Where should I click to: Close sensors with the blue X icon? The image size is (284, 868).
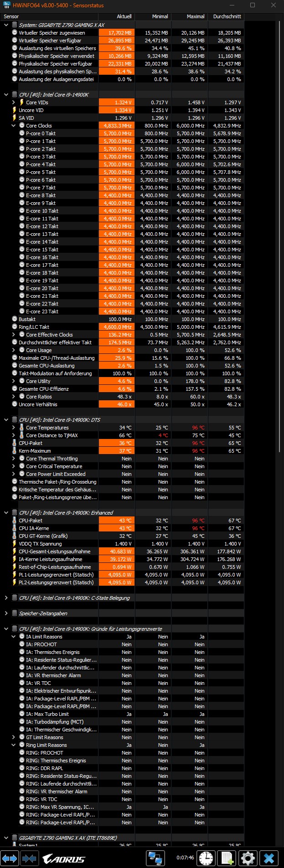pos(269,858)
